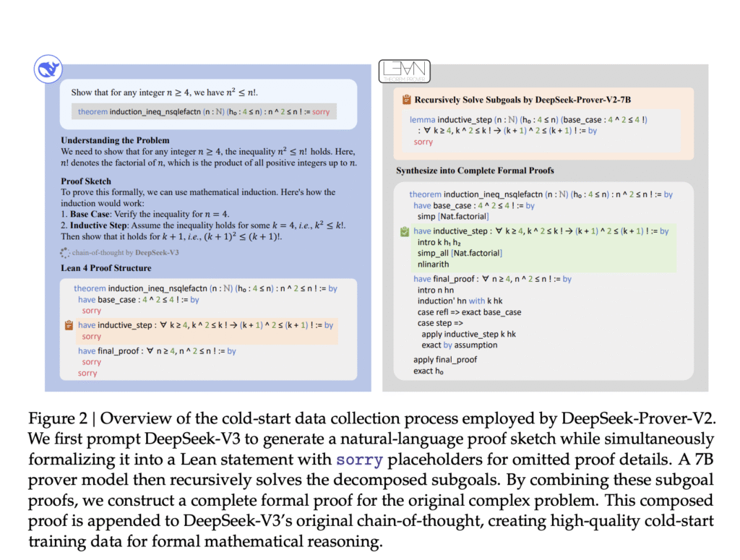Image resolution: width=740 pixels, height=560 pixels.
Task: Click the gray theorem statement box ending in sorry
Action: [x=204, y=111]
